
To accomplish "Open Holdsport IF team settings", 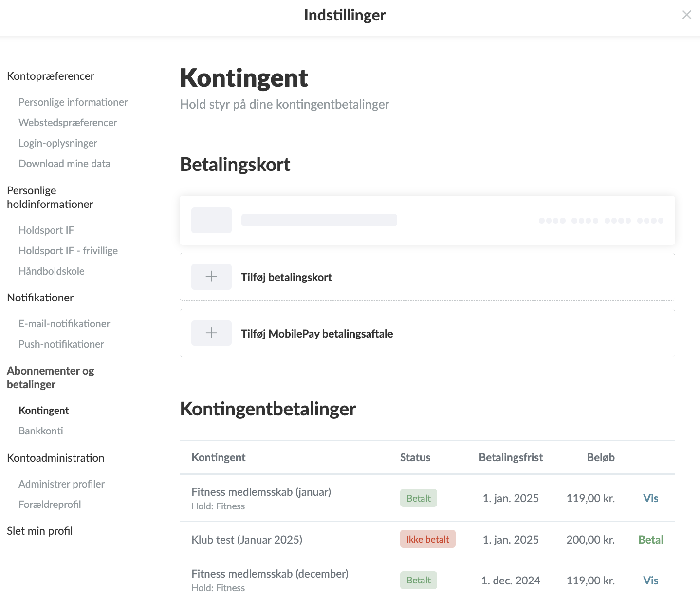I will coord(46,230).
